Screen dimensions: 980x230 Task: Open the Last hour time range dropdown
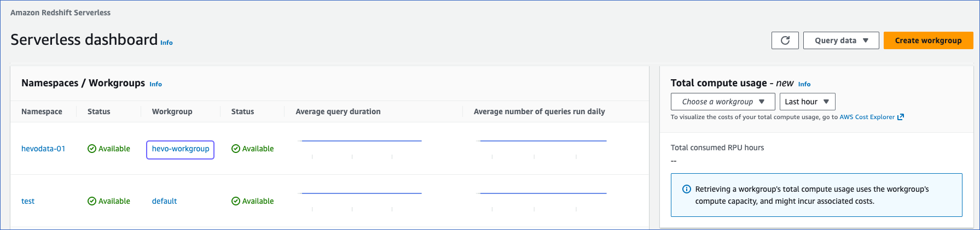click(x=807, y=102)
